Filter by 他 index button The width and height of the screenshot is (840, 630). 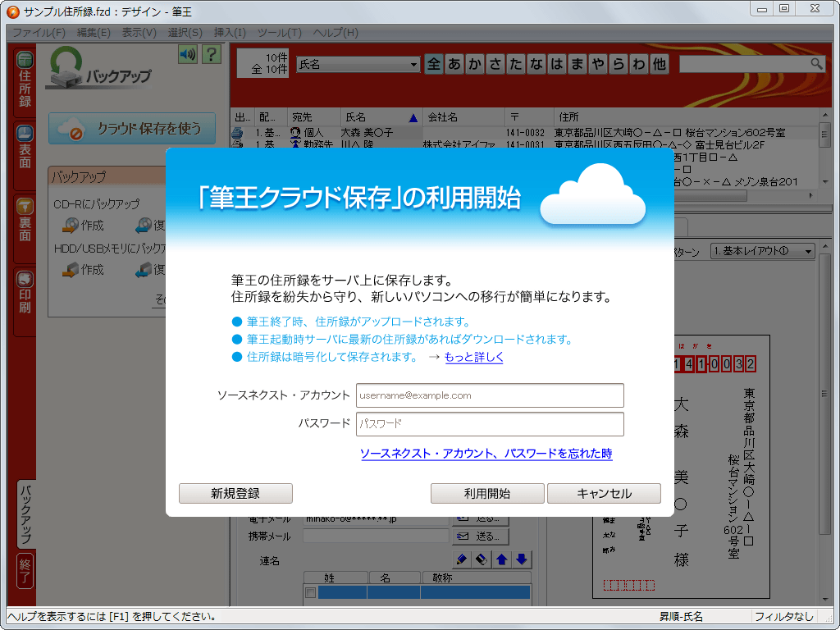660,64
